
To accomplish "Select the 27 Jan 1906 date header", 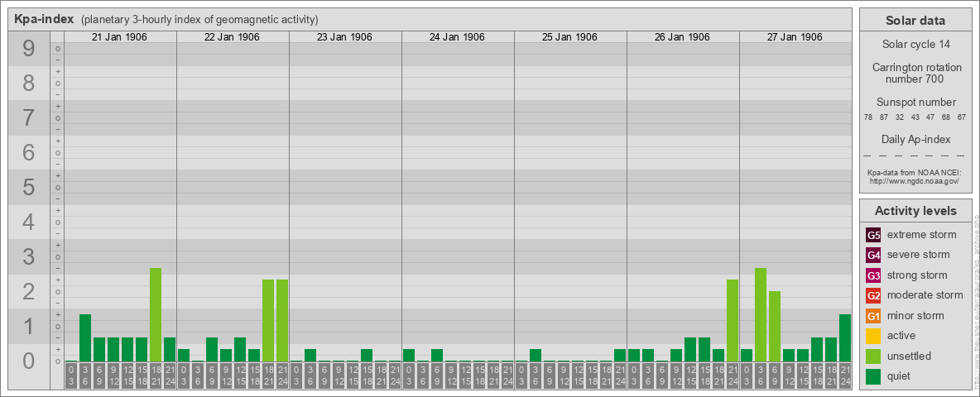I will [795, 37].
